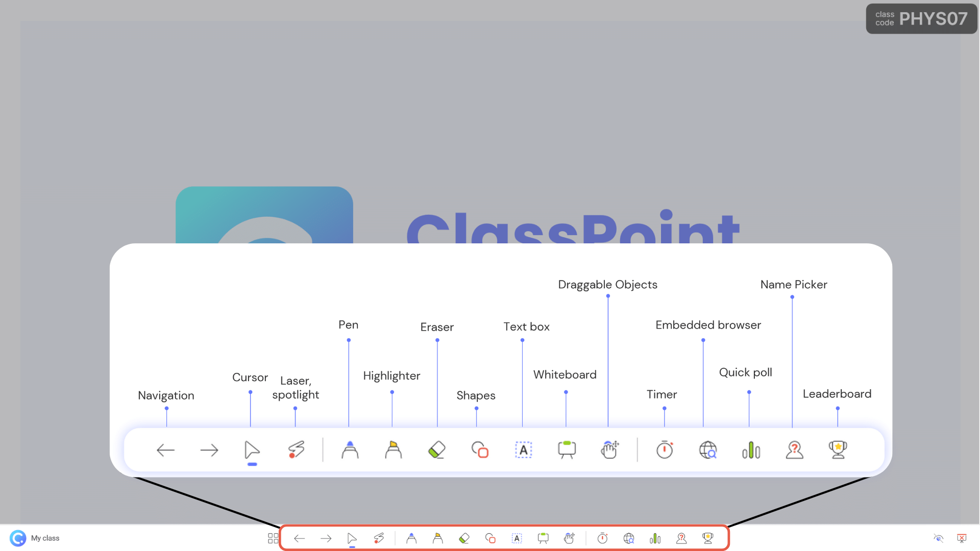Screen dimensions: 980x551
Task: Select the Eraser tool
Action: [x=464, y=538]
